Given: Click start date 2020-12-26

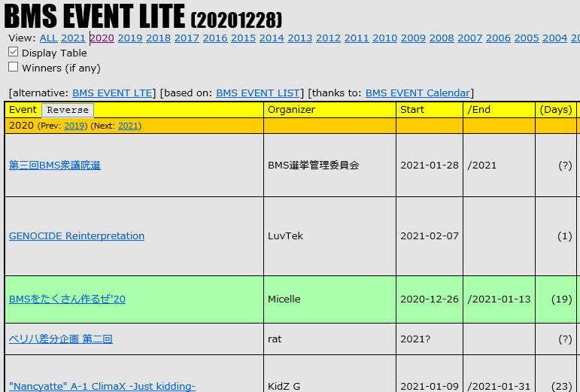Looking at the screenshot, I should pyautogui.click(x=430, y=299).
